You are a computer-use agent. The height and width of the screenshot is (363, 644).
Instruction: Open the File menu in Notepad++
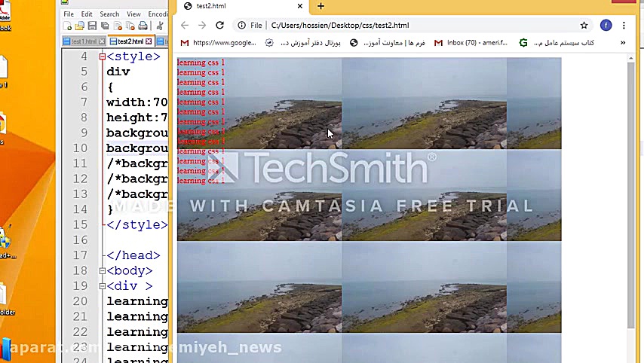tap(69, 14)
